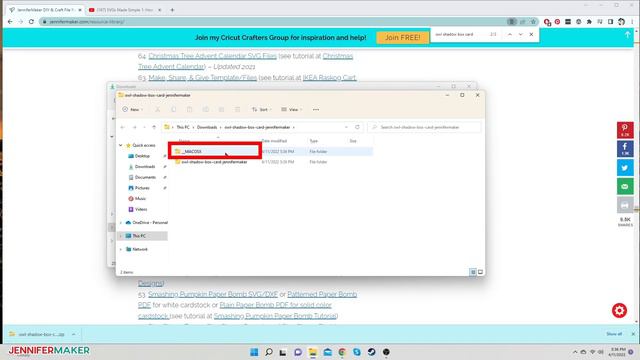Share page on Twitter
640x360 pixels.
pyautogui.click(x=625, y=168)
